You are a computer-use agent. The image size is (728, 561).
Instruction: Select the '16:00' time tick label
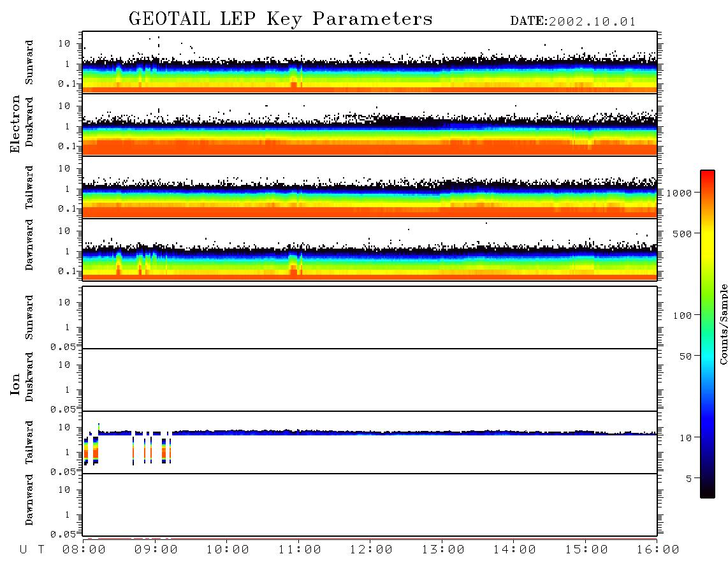[658, 550]
